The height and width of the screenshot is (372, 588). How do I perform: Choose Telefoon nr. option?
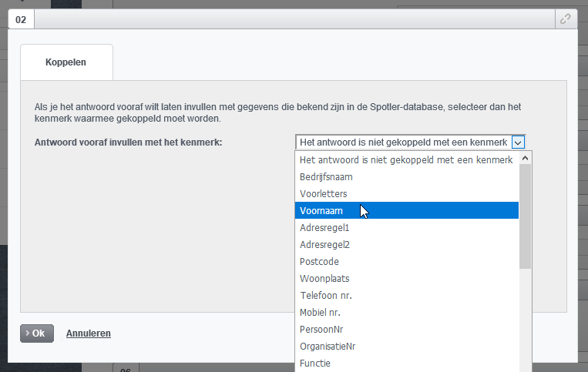pyautogui.click(x=325, y=295)
